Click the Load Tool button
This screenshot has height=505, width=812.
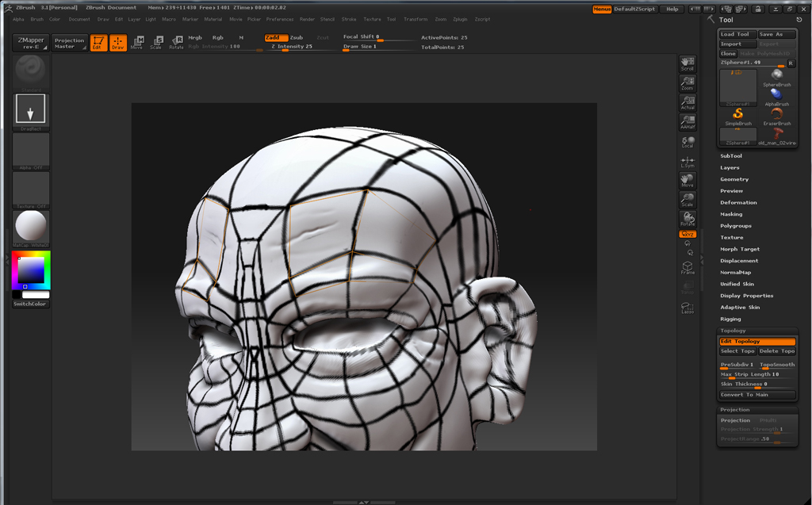point(737,34)
